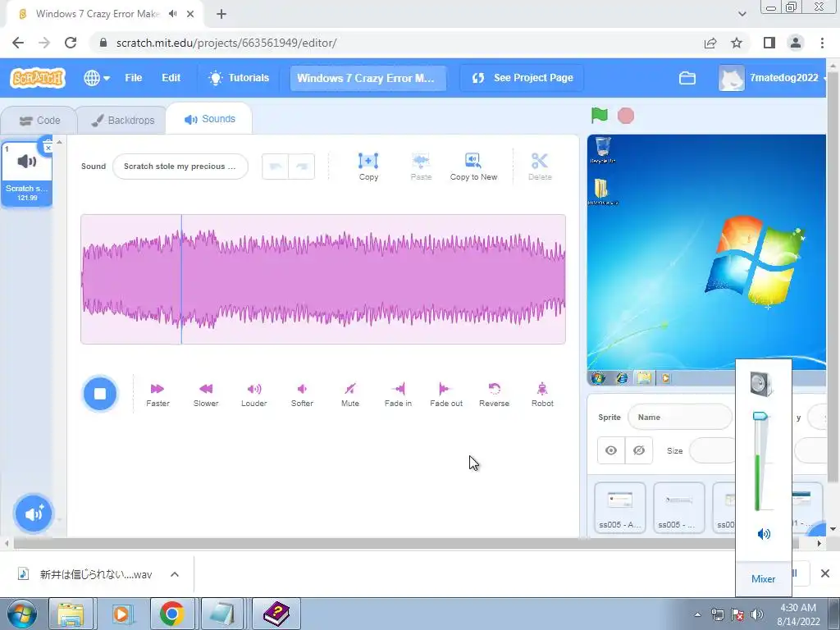The image size is (840, 630).
Task: Show sprite with eye icon
Action: point(611,450)
